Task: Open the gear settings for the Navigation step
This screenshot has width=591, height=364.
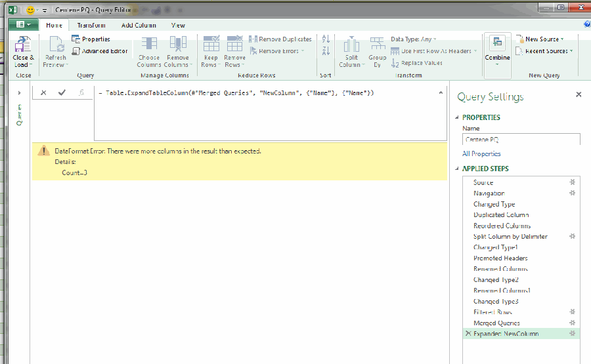Action: tap(572, 193)
